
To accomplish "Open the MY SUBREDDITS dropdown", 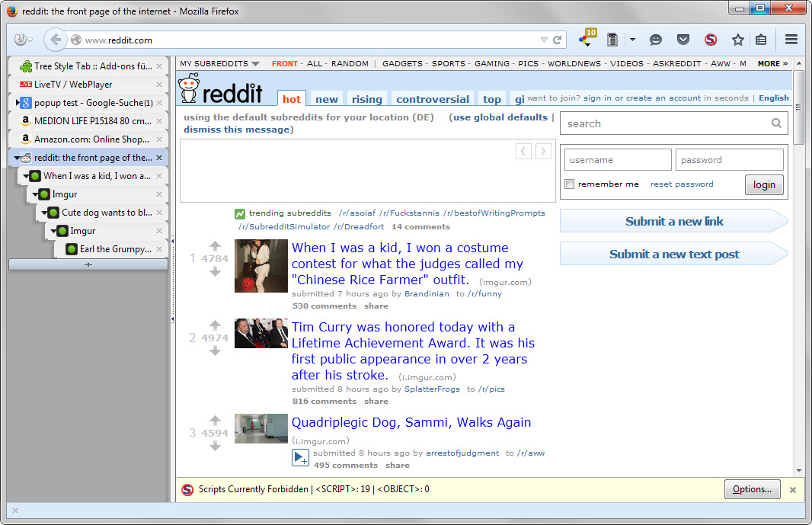I will [219, 63].
